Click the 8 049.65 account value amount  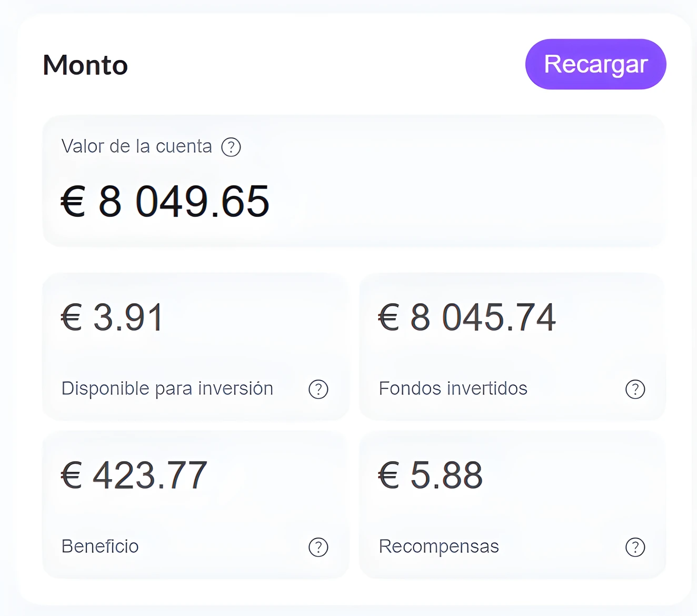(x=184, y=202)
